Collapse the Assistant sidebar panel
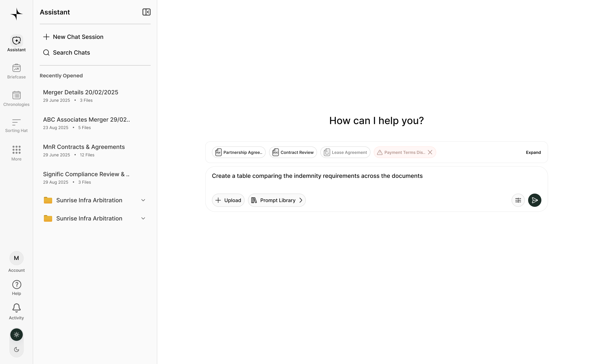The image size is (596, 364). [x=146, y=12]
